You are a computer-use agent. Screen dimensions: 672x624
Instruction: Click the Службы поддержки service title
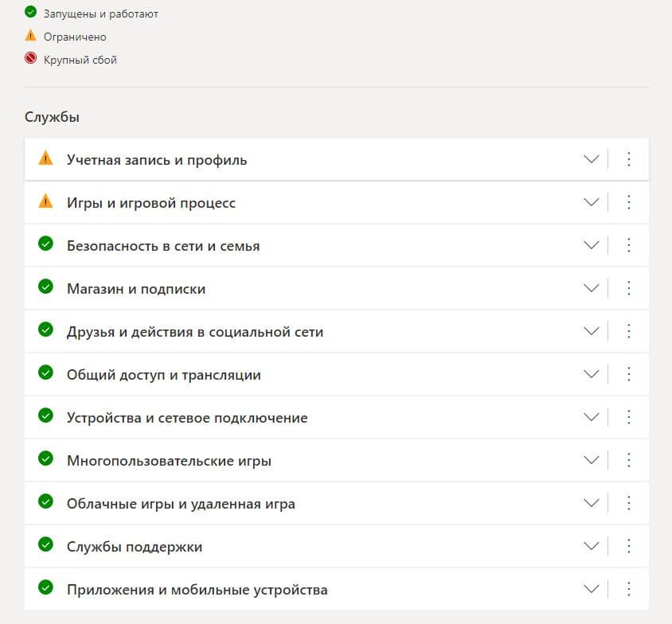point(134,547)
